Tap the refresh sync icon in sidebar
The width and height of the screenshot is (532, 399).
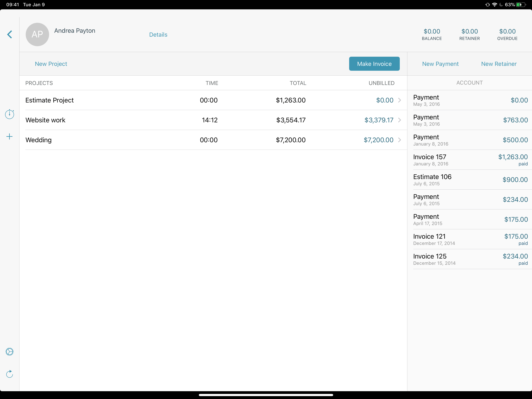tap(9, 374)
